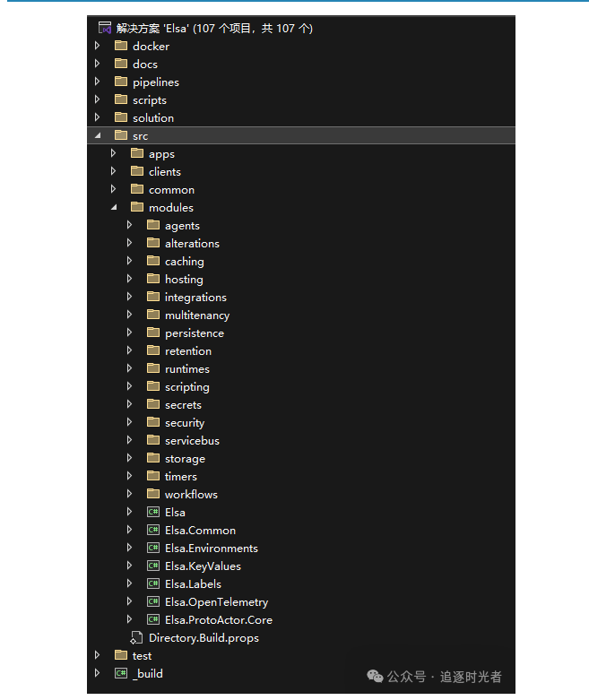The height and width of the screenshot is (700, 589).
Task: Click the C# project icon beside Elsa.ProtoActor.Core
Action: pyautogui.click(x=153, y=619)
